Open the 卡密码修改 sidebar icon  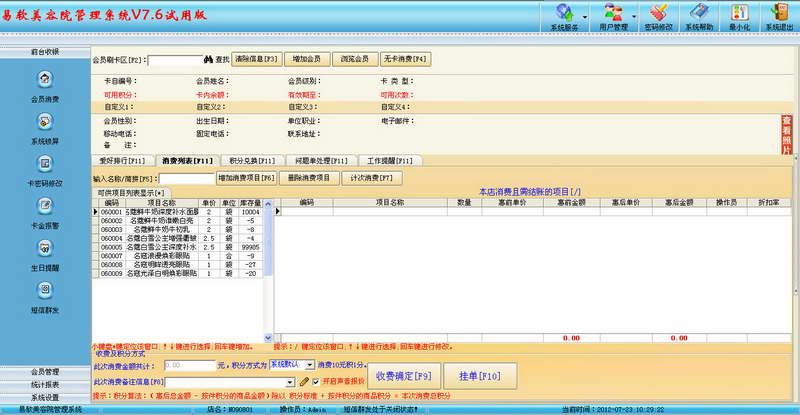[x=45, y=163]
